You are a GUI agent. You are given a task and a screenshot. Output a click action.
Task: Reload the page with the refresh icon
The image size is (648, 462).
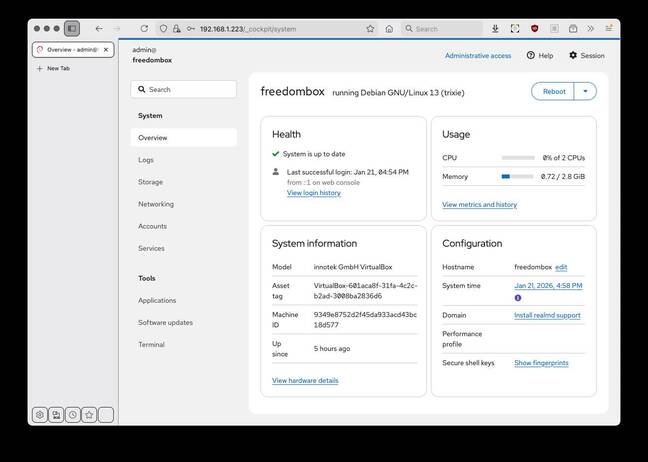(144, 29)
